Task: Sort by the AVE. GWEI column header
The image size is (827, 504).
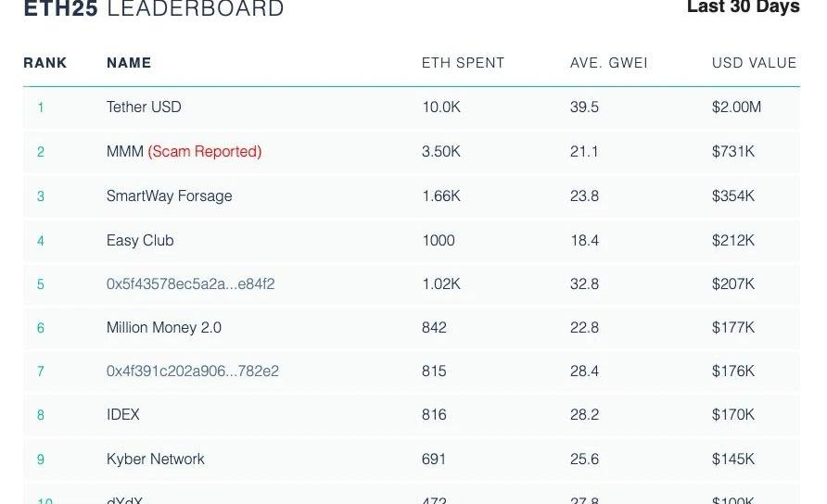Action: pos(608,63)
